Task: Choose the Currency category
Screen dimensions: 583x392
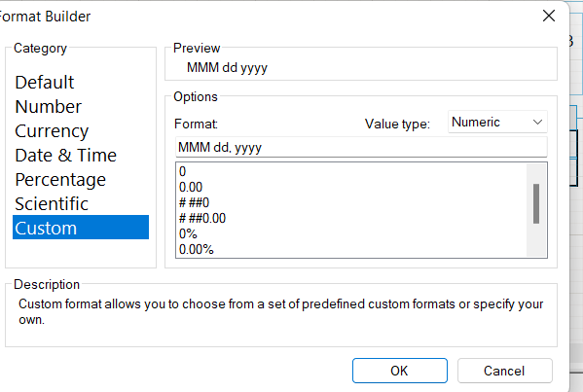Action: click(52, 131)
